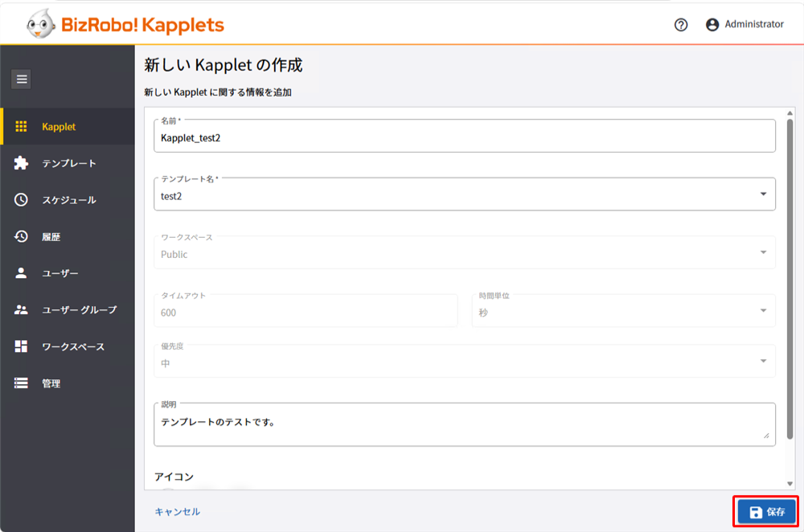Viewport: 804px width, 532px height.
Task: Click the 説明 text area
Action: 465,424
